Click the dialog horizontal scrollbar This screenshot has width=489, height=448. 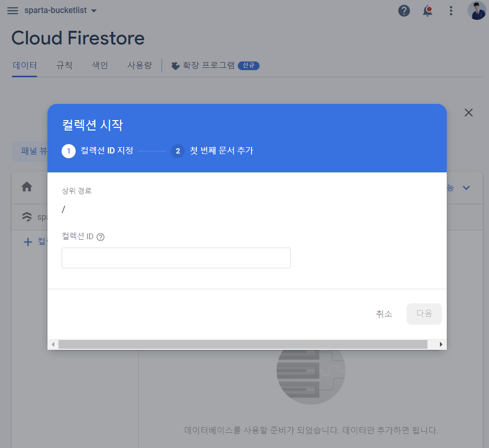pyautogui.click(x=243, y=345)
